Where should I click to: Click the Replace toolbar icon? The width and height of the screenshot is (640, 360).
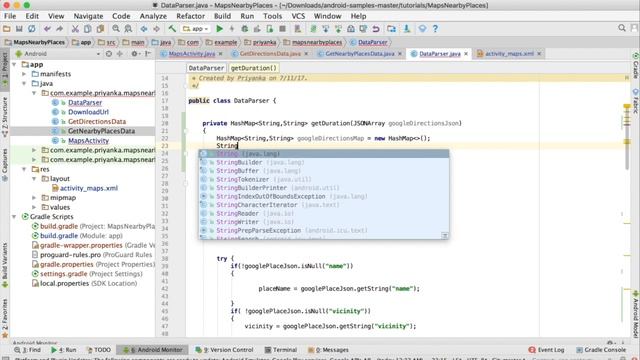(x=128, y=29)
